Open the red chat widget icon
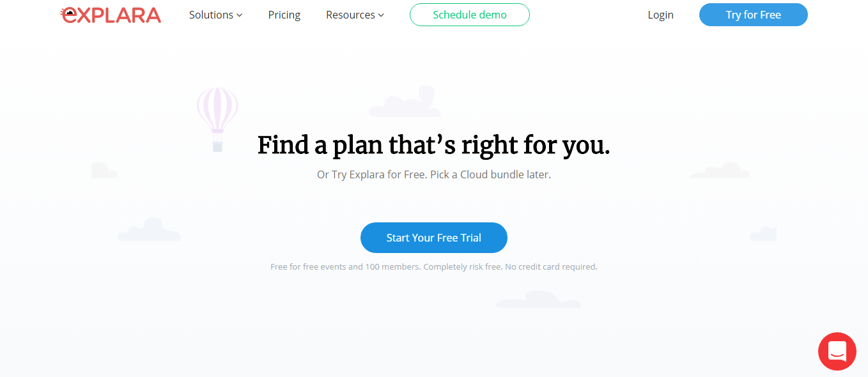This screenshot has width=868, height=377. click(x=837, y=351)
